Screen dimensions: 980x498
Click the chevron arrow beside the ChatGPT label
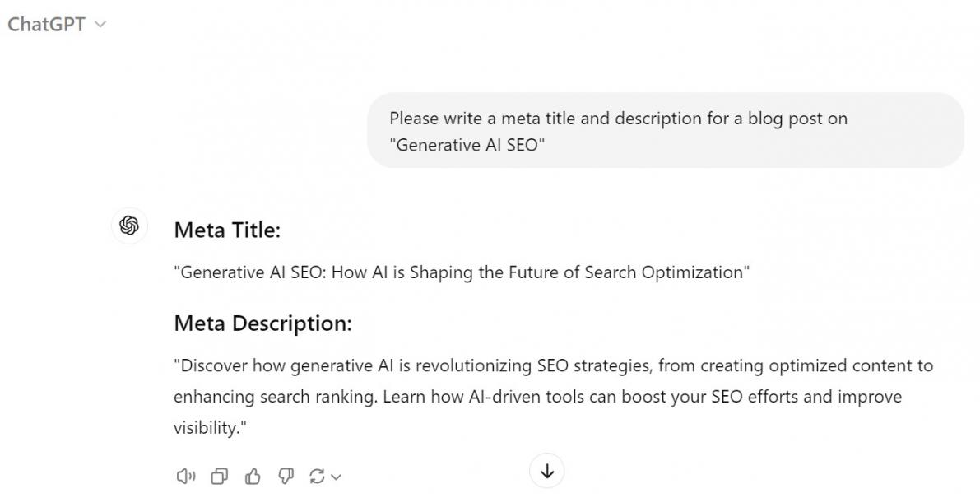[101, 25]
